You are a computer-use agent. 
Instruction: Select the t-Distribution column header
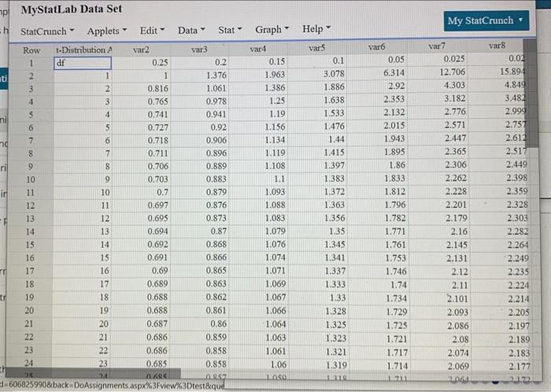click(83, 50)
